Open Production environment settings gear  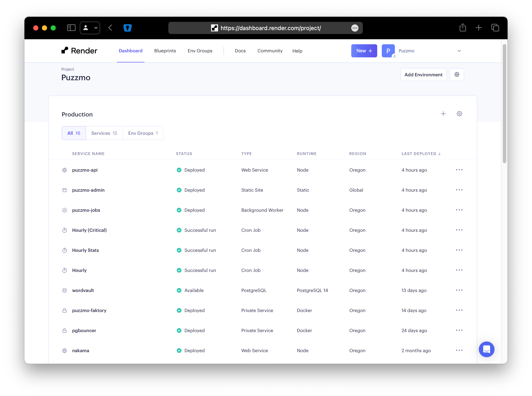click(459, 114)
